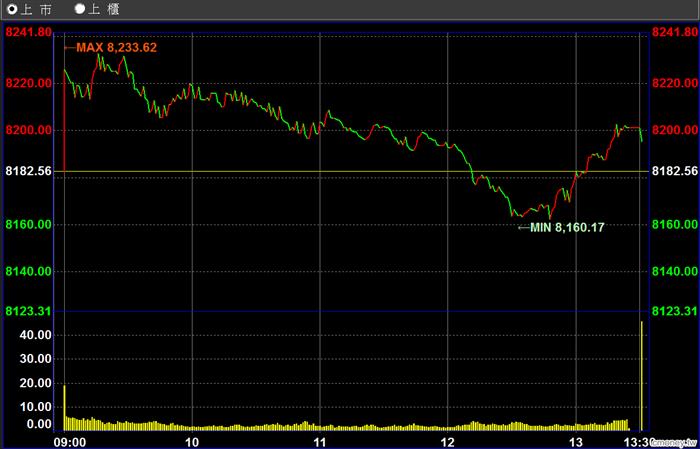700x449 pixels.
Task: Click the left 8200.00 price label
Action: [x=28, y=131]
